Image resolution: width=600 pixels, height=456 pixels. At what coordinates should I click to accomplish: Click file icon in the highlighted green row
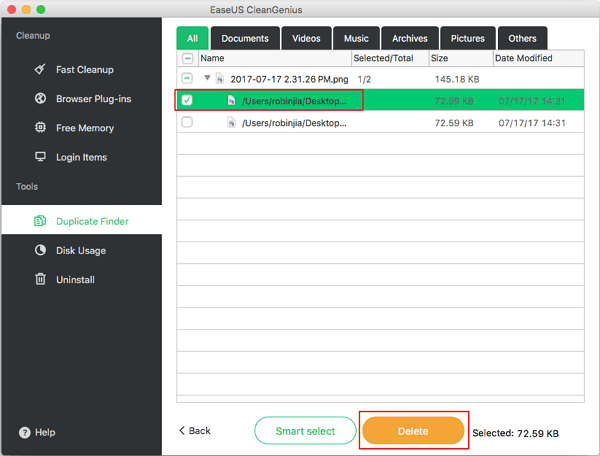(x=231, y=100)
